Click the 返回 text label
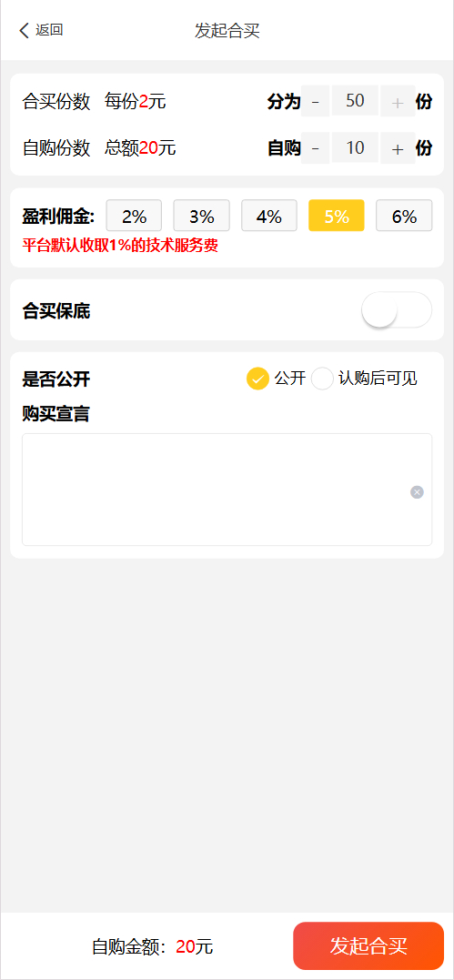This screenshot has width=454, height=980. (49, 30)
